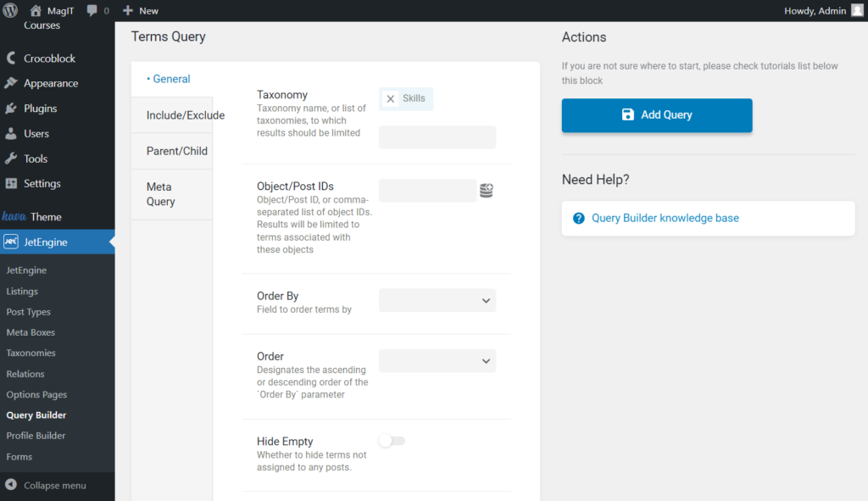Click into the Object/Post IDs field
The image size is (868, 501).
pyautogui.click(x=427, y=191)
